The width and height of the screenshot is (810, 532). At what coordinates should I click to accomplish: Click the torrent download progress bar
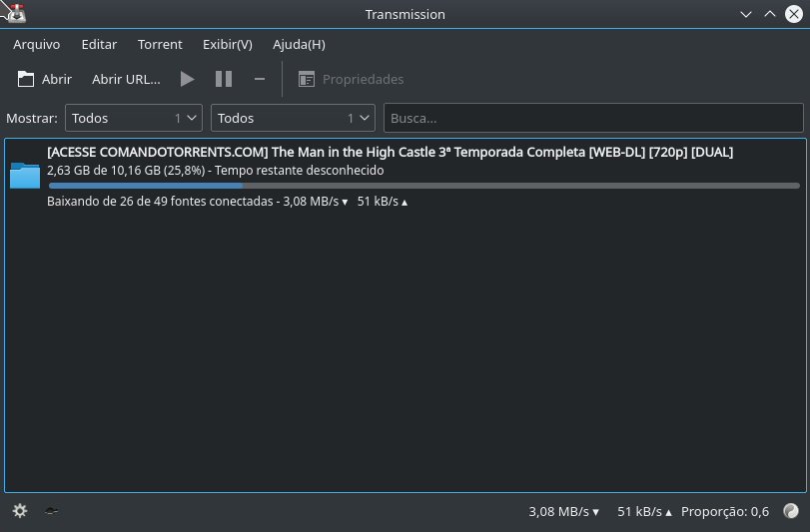click(424, 186)
